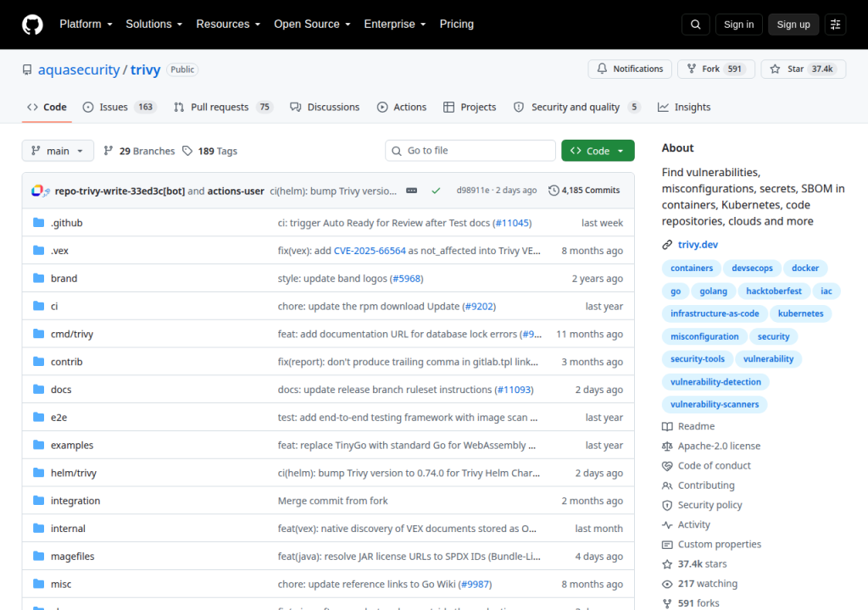Open the Insights tab
The image size is (868, 610).
[684, 107]
